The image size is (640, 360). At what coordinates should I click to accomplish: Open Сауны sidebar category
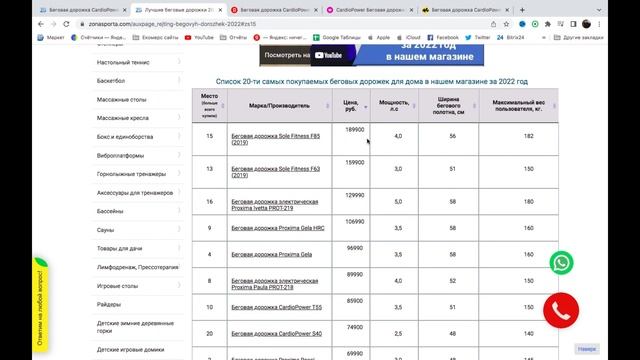pos(105,230)
